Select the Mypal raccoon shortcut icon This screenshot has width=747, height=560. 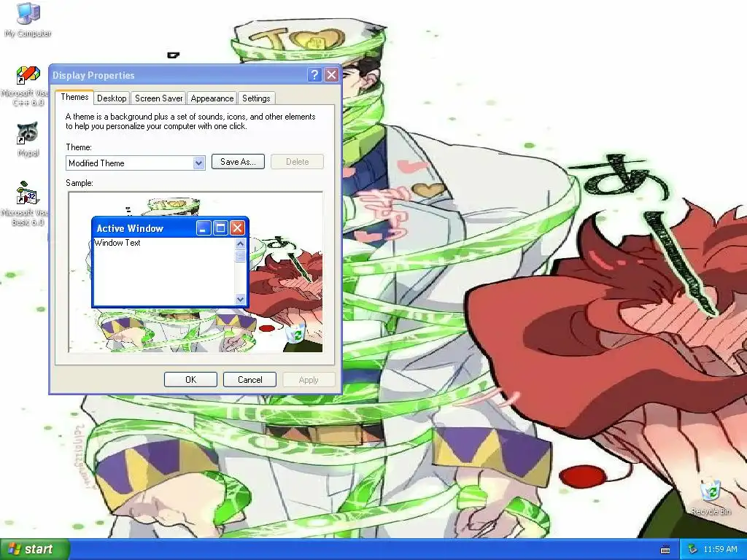pos(28,139)
